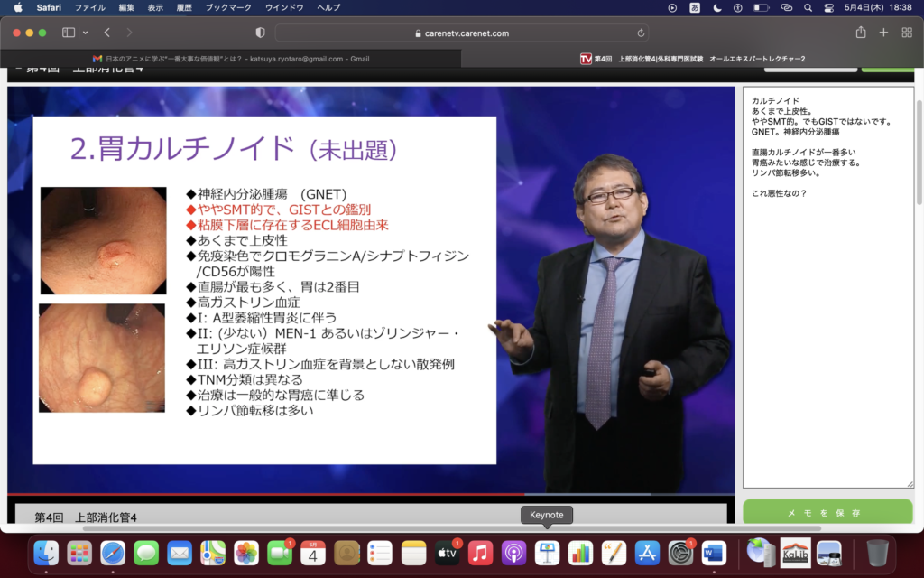Toggle the Safari sidebar panel
924x578 pixels.
tap(69, 33)
